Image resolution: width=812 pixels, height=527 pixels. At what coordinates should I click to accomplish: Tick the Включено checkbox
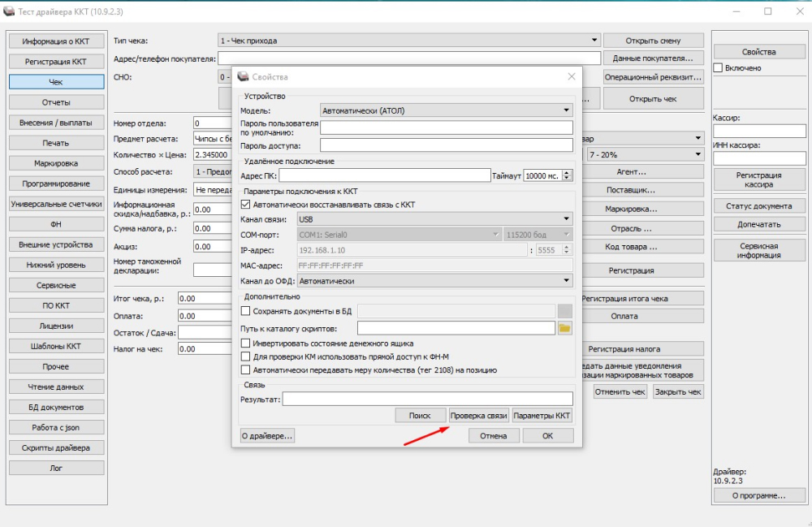(718, 68)
